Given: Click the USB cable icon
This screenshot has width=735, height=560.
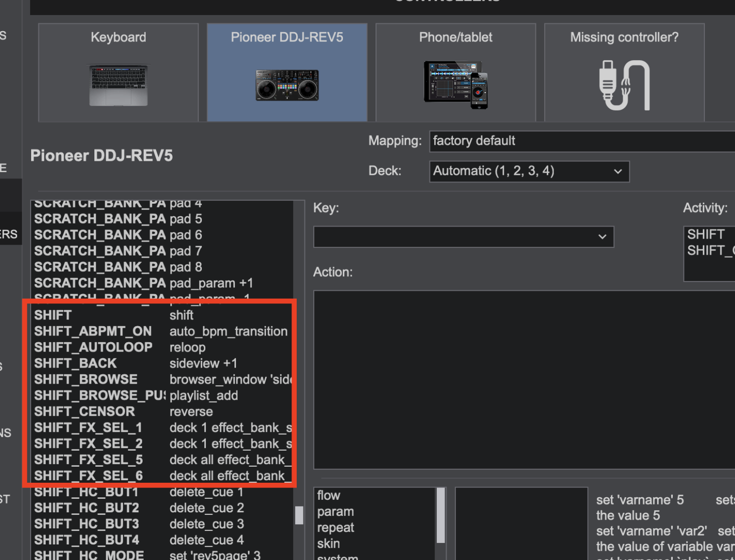Looking at the screenshot, I should (x=625, y=85).
